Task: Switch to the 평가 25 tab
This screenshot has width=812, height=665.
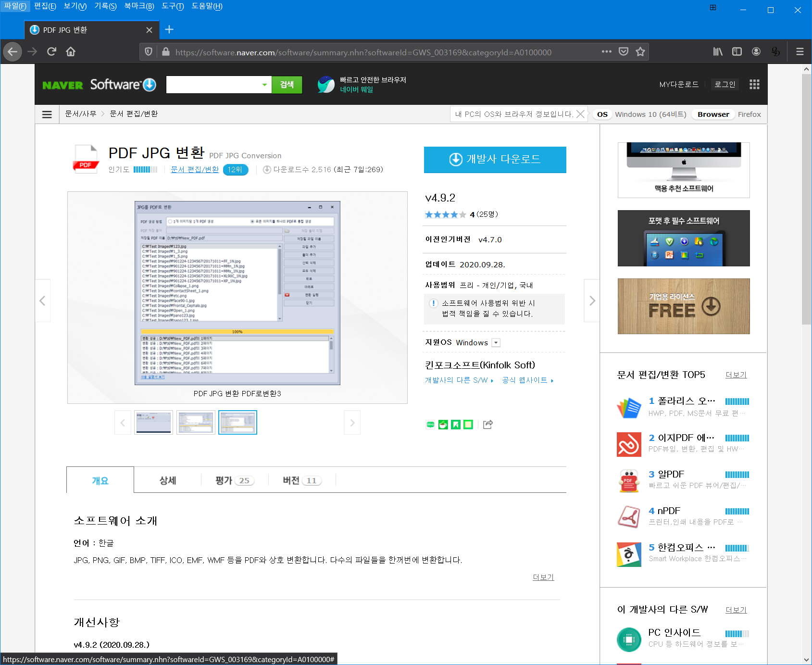Action: pyautogui.click(x=235, y=480)
